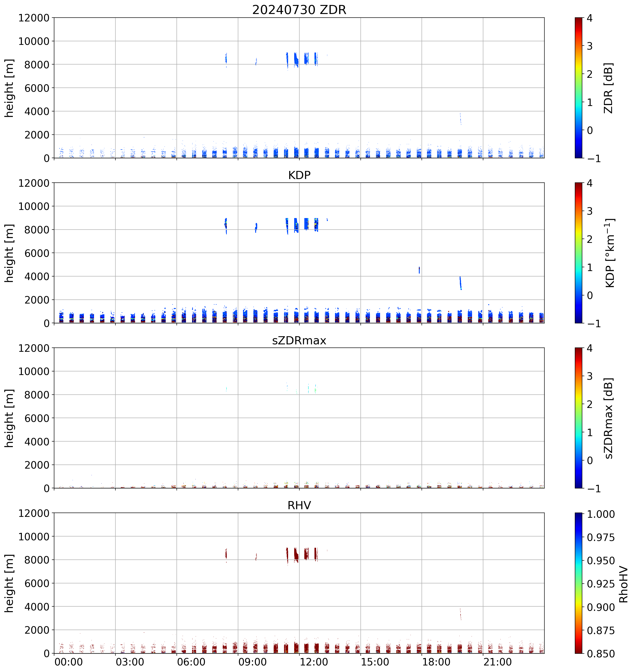Click the 12:00 tick label on the time axis
The width and height of the screenshot is (633, 672).
click(314, 662)
